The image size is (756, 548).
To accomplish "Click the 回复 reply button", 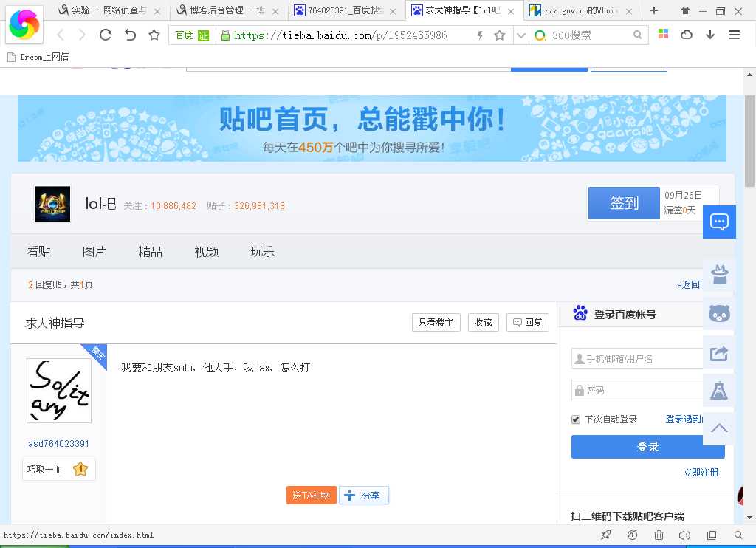I will 527,322.
